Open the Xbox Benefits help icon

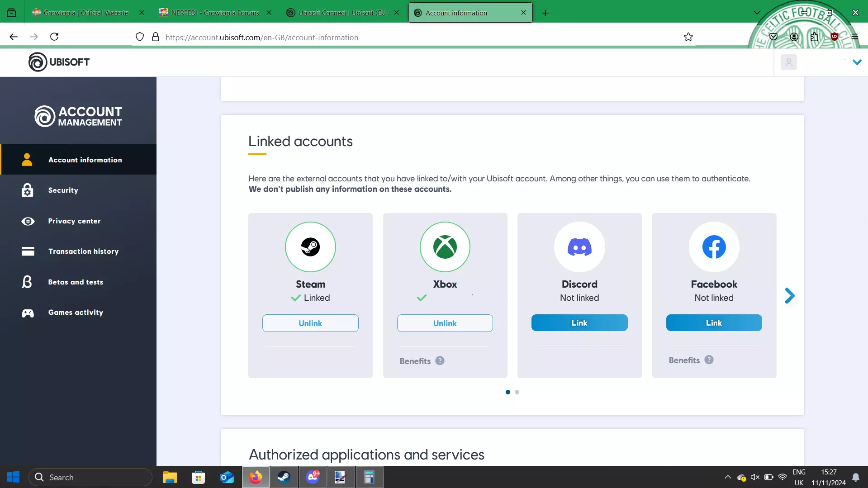coord(440,361)
